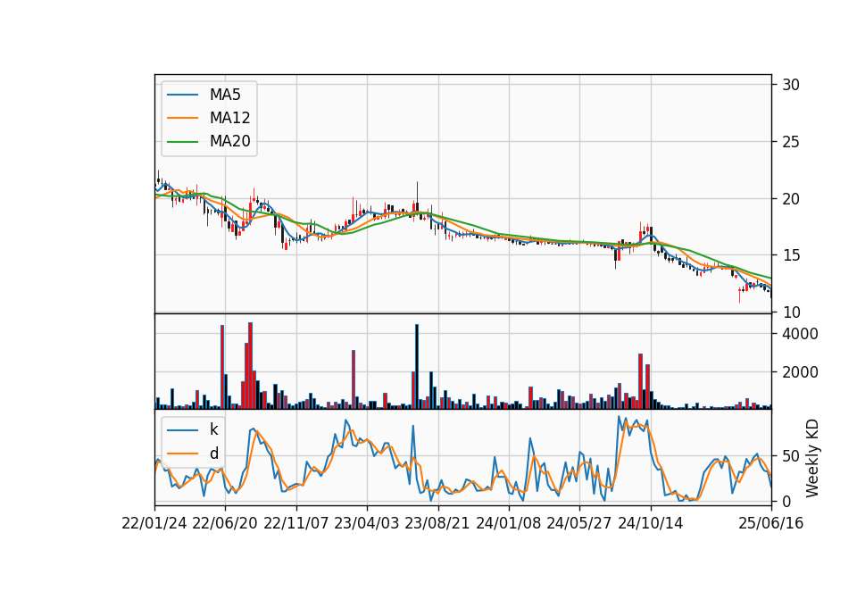Click the Weekly KD axis label
This screenshot has width=857, height=616.
pos(812,458)
